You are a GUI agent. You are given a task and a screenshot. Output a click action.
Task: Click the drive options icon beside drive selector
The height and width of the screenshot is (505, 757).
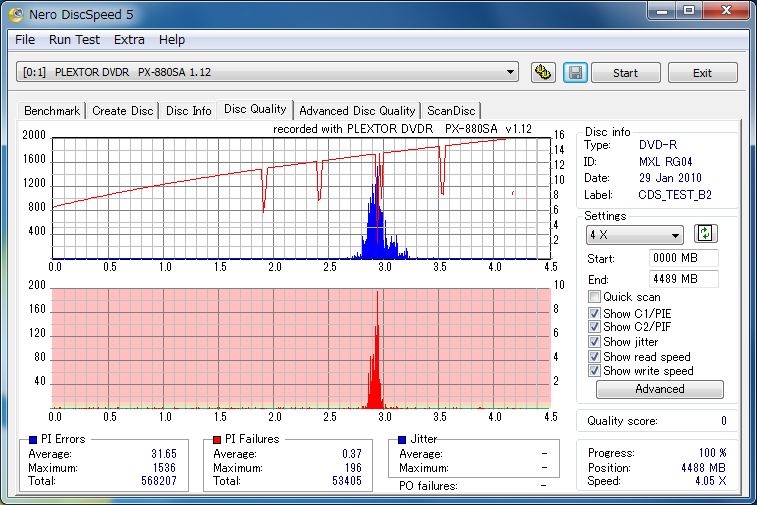[543, 73]
